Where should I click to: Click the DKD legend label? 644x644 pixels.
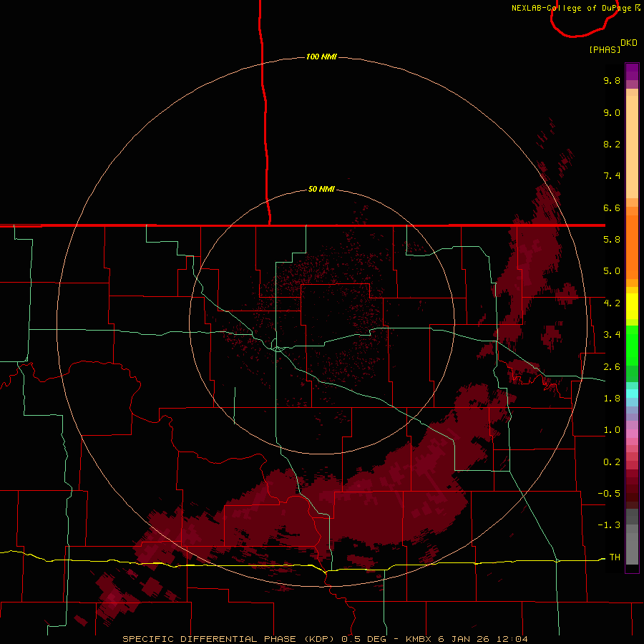(629, 43)
